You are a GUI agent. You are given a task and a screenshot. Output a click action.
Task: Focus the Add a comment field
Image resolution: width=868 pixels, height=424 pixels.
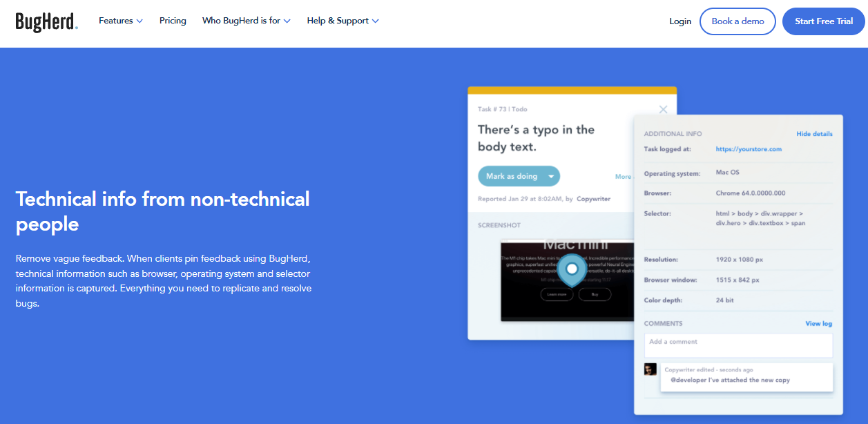(x=737, y=345)
